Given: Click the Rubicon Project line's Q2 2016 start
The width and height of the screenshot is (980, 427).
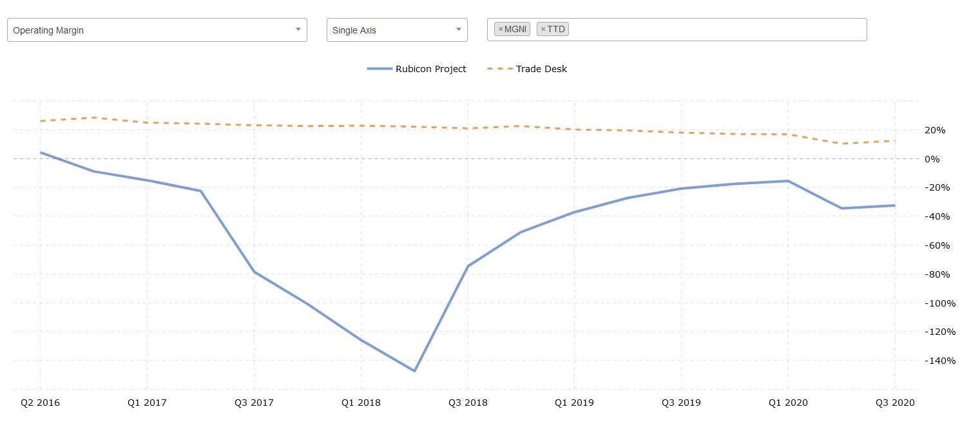Looking at the screenshot, I should click(x=41, y=153).
